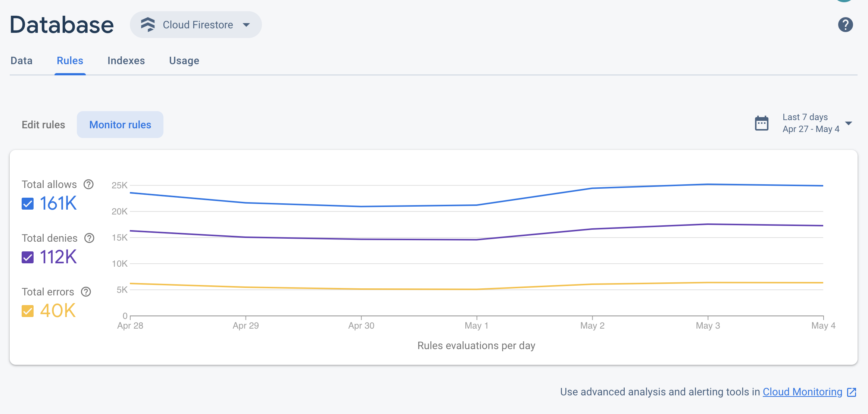Select the Usage tab
The width and height of the screenshot is (868, 414).
pos(184,60)
